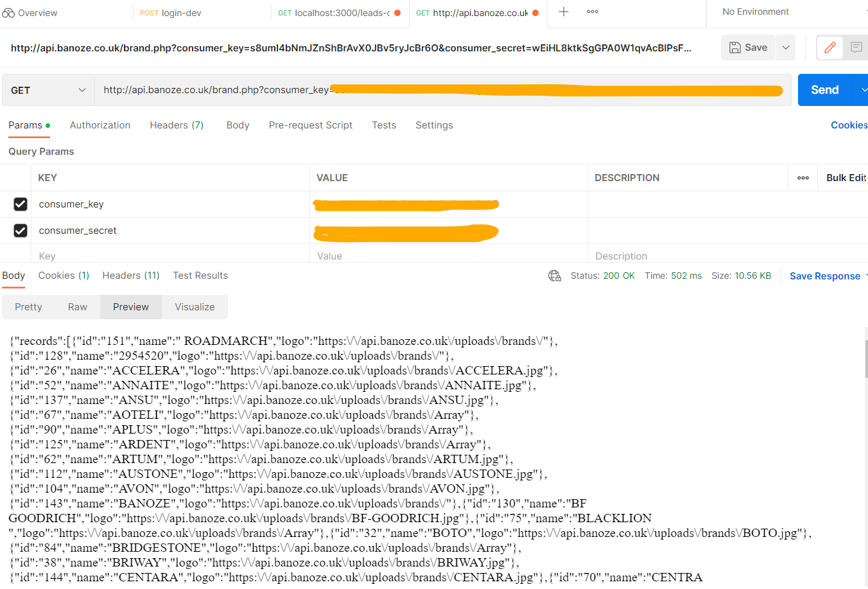The width and height of the screenshot is (868, 589).
Task: Click the empty Key placeholder field
Action: click(x=170, y=256)
